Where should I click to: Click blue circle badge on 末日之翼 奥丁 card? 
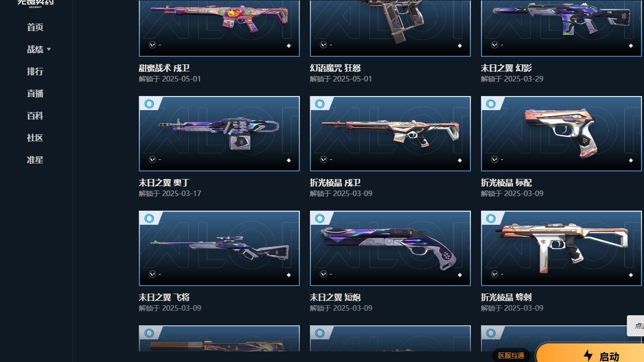point(149,104)
